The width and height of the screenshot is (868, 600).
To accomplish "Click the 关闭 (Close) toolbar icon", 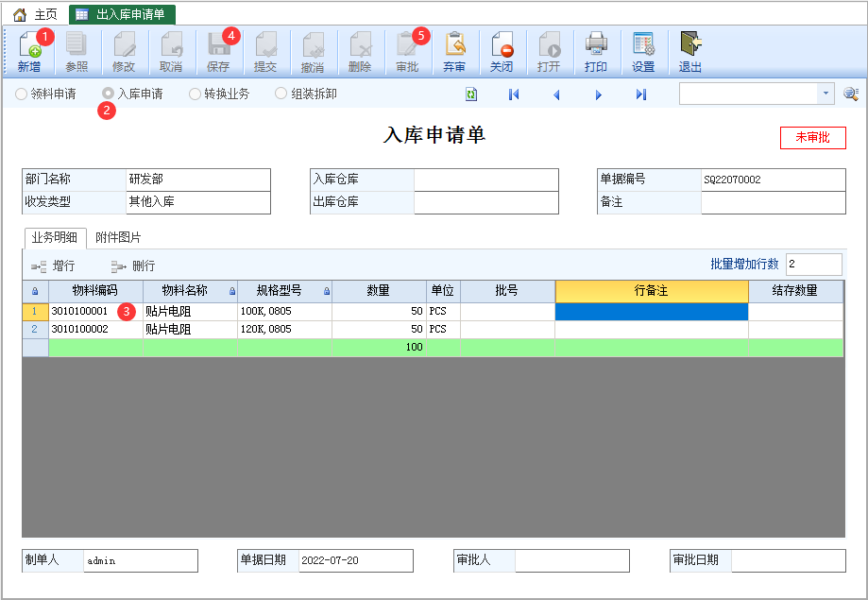I will [502, 44].
